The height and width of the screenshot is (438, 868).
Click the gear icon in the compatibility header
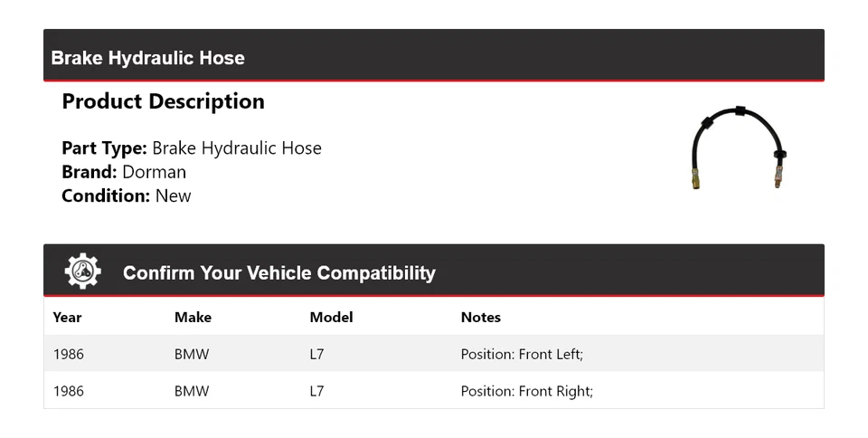point(82,271)
